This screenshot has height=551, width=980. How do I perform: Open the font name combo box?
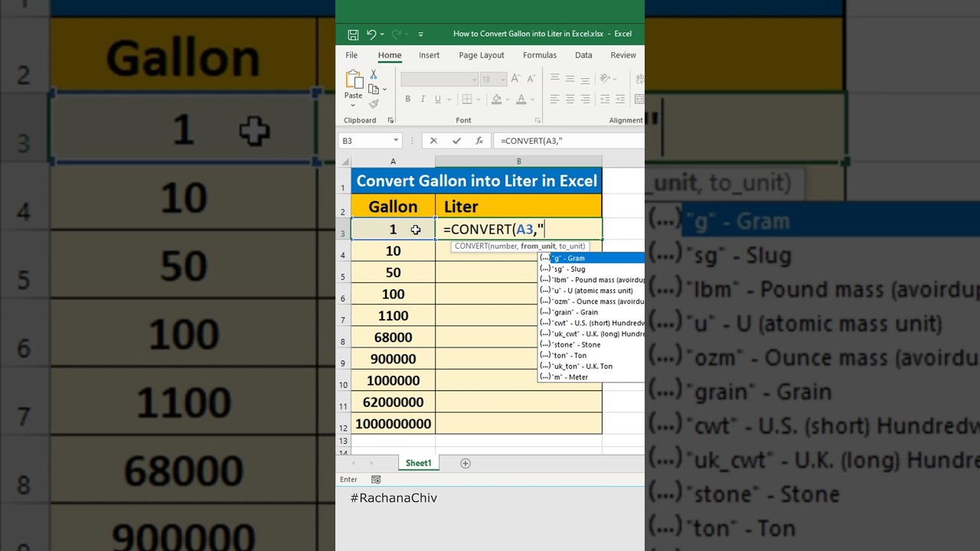(439, 79)
